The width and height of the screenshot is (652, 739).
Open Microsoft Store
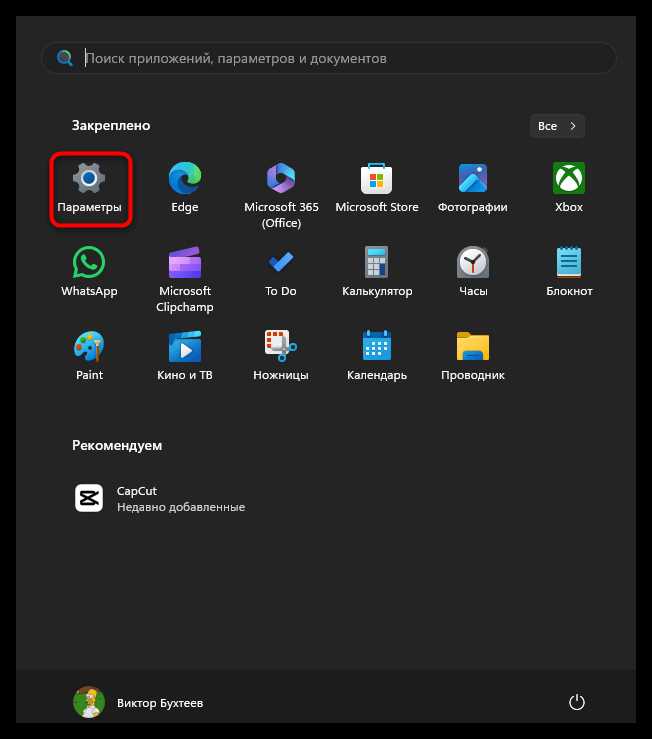377,189
